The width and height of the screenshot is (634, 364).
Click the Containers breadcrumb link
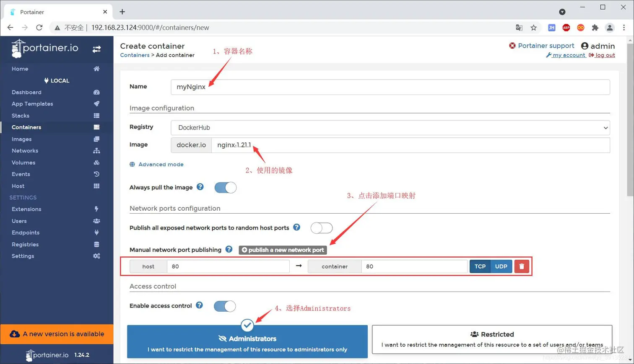coord(135,55)
